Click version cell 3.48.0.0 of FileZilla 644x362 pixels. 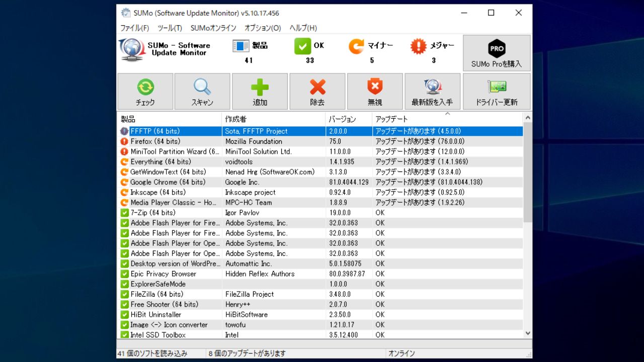(340, 294)
